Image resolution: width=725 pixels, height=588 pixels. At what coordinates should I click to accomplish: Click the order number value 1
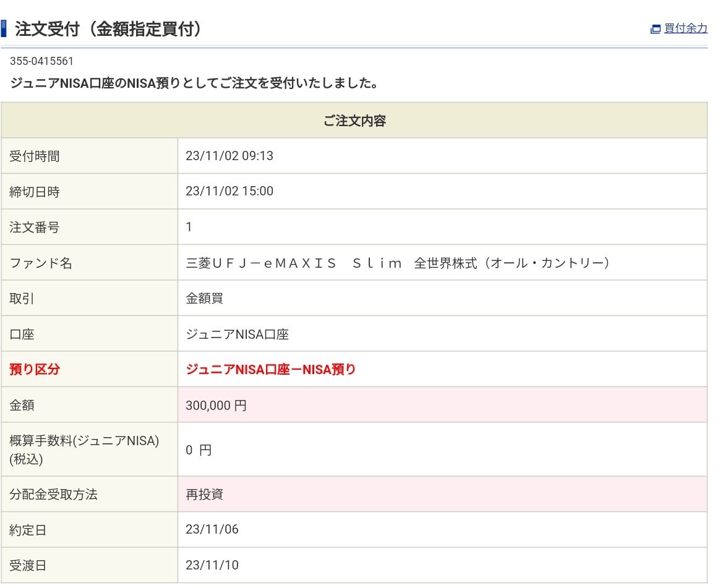coord(189,227)
